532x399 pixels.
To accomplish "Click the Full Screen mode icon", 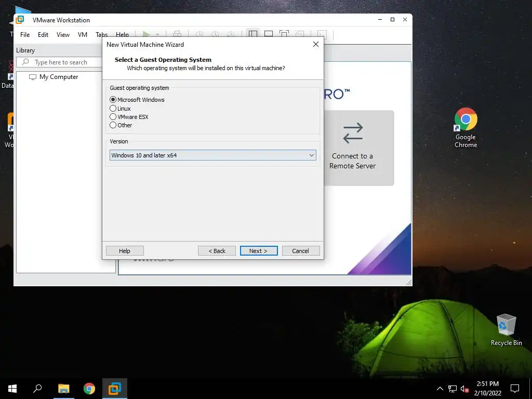I will [x=284, y=34].
